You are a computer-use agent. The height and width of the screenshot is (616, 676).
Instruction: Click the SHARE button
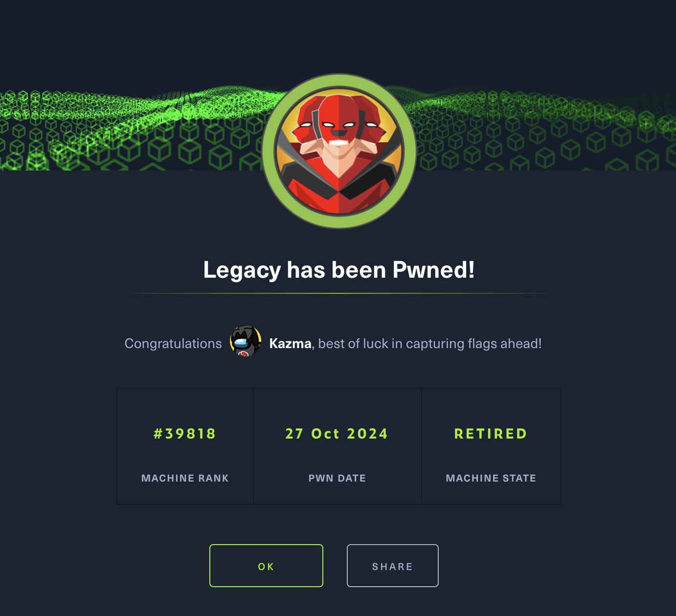[x=392, y=566]
